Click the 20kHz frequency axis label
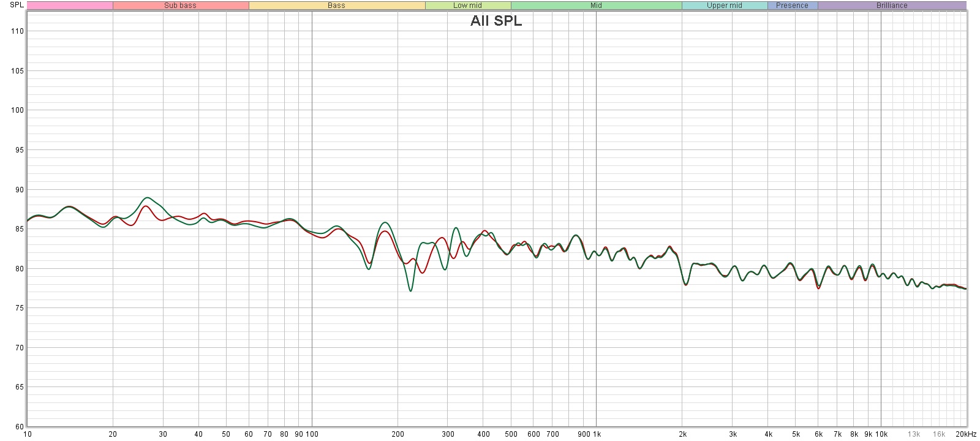The width and height of the screenshot is (980, 441). pyautogui.click(x=966, y=434)
